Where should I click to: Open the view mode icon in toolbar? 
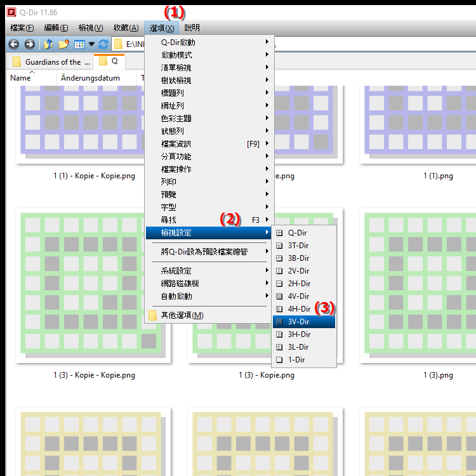[79, 44]
